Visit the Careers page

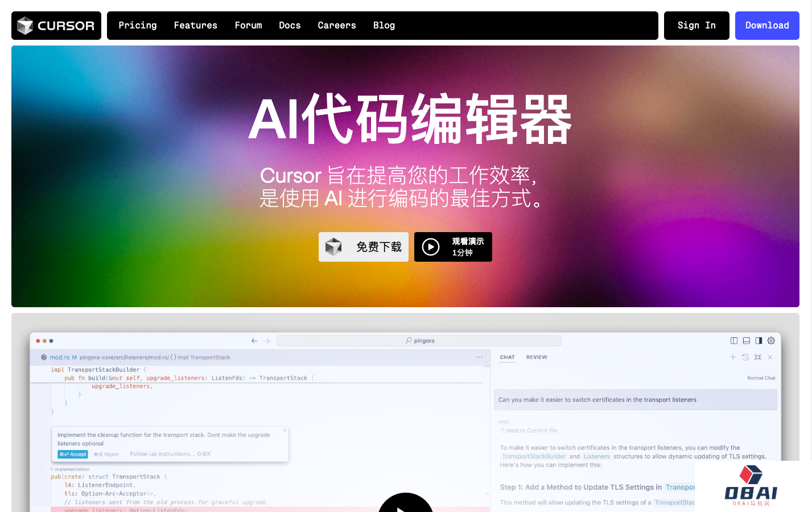pyautogui.click(x=337, y=26)
